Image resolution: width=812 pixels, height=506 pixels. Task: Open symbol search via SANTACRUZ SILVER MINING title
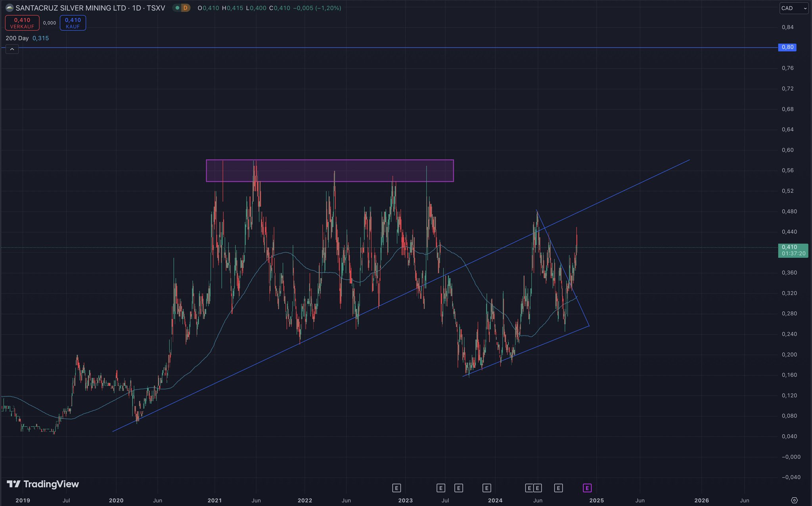click(x=90, y=8)
